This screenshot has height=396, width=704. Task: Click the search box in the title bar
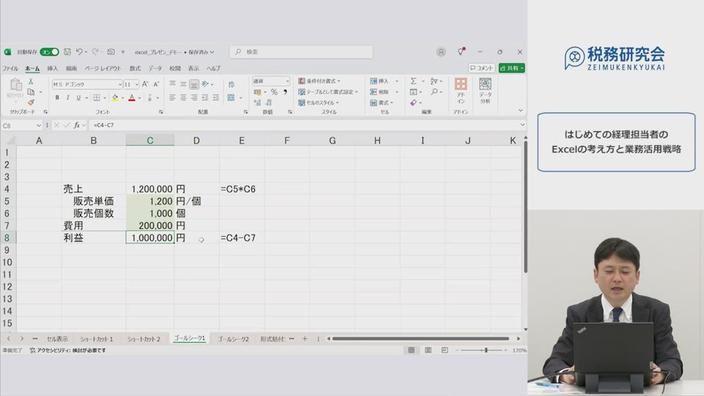(301, 52)
